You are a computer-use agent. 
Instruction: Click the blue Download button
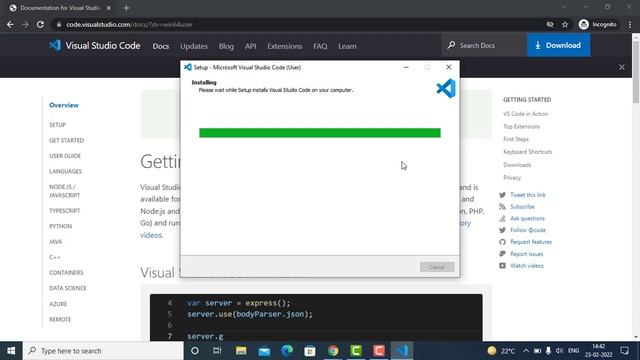[x=558, y=45]
